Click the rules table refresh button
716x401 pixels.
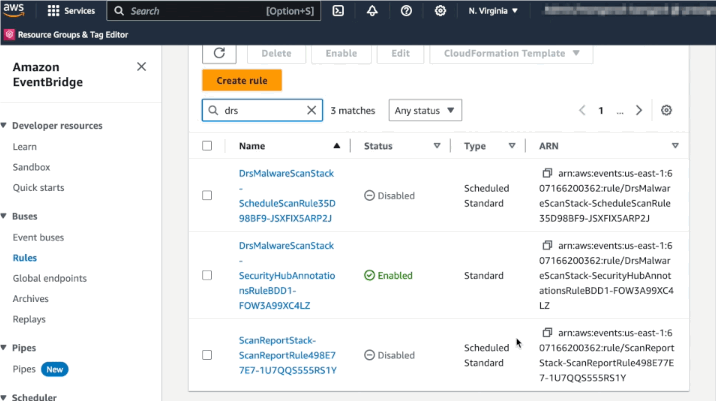(219, 53)
